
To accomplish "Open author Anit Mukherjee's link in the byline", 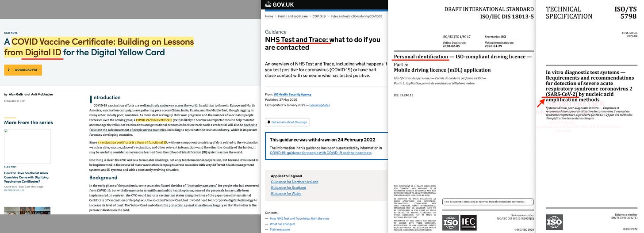I will [42, 94].
